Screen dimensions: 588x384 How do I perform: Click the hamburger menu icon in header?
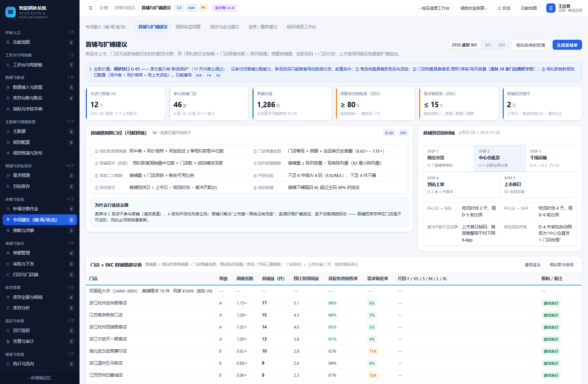point(91,8)
